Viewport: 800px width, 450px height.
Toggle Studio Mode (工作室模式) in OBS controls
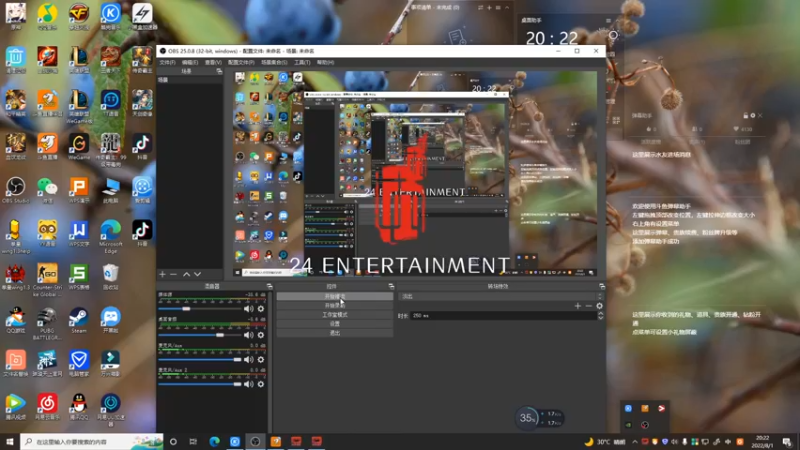click(x=335, y=315)
